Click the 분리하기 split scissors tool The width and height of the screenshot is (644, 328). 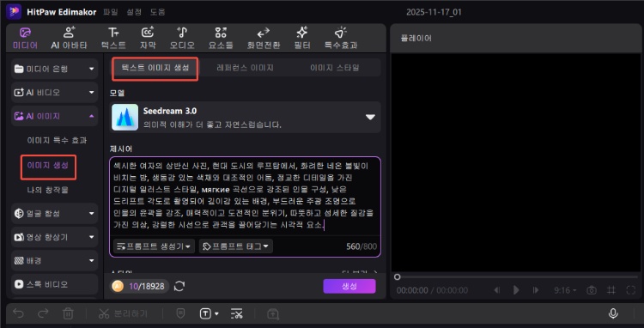(123, 314)
